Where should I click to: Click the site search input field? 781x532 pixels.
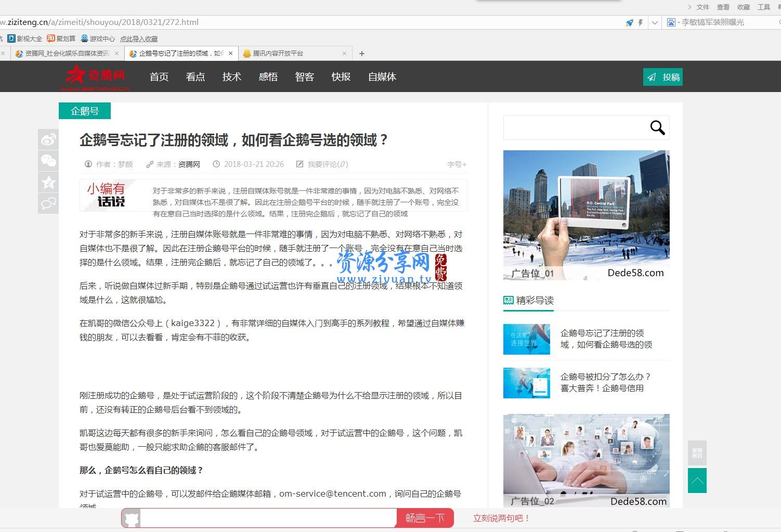click(575, 127)
